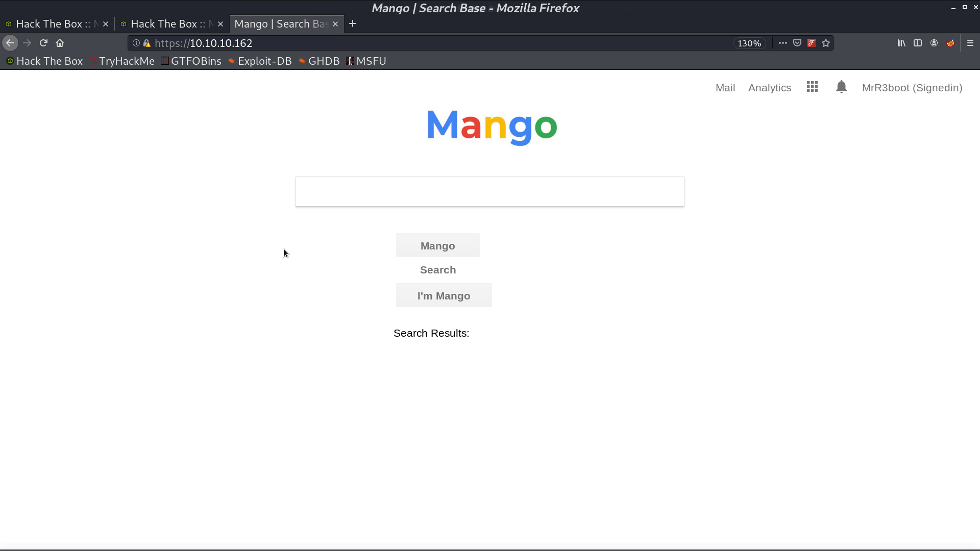Close the second Hack The Box tab
Screen dimensions: 980x551
[x=220, y=24]
